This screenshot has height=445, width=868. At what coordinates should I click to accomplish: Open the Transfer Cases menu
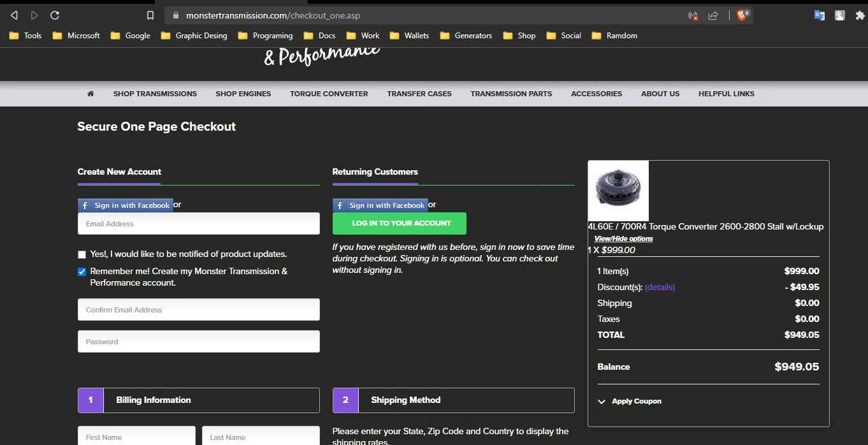[419, 94]
